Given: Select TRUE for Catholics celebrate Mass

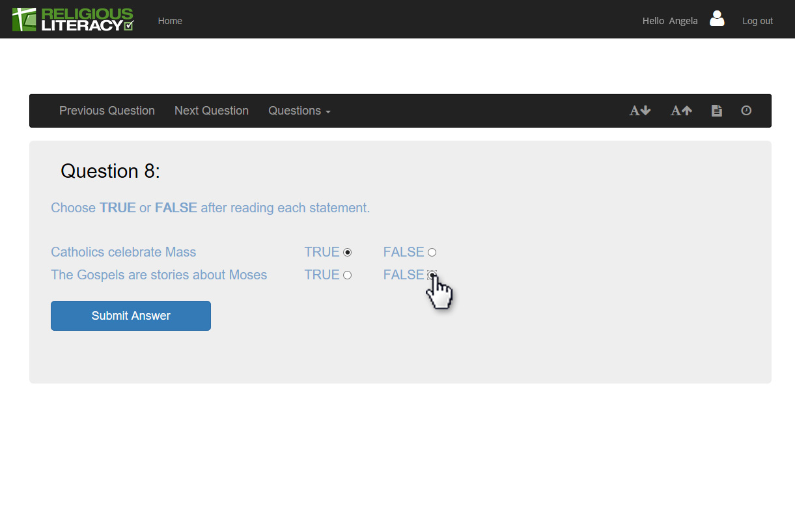Looking at the screenshot, I should (x=347, y=253).
